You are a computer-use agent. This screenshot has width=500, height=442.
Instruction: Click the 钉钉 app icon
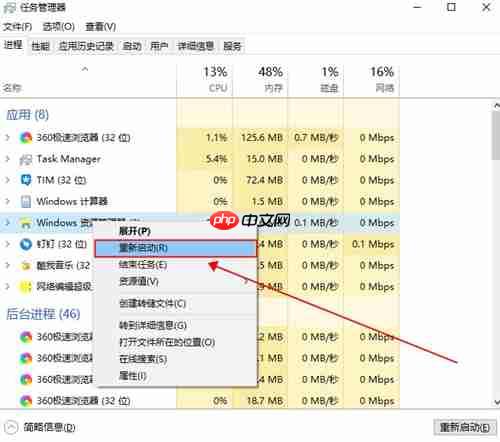click(26, 244)
